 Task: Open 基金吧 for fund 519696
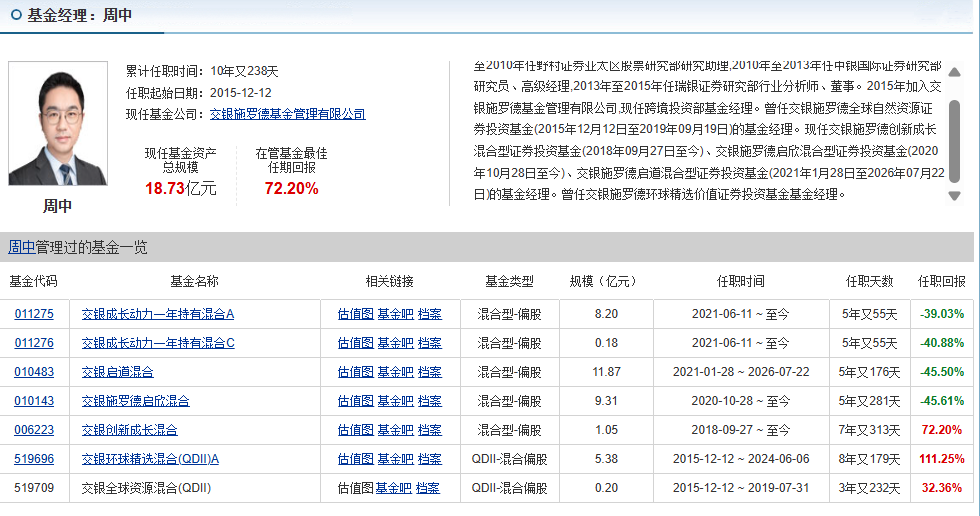396,459
